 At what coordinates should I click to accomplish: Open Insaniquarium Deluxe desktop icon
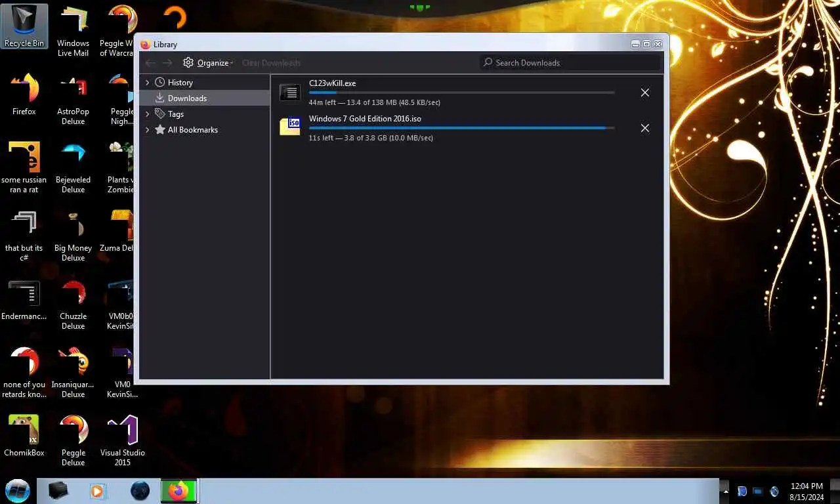click(73, 372)
